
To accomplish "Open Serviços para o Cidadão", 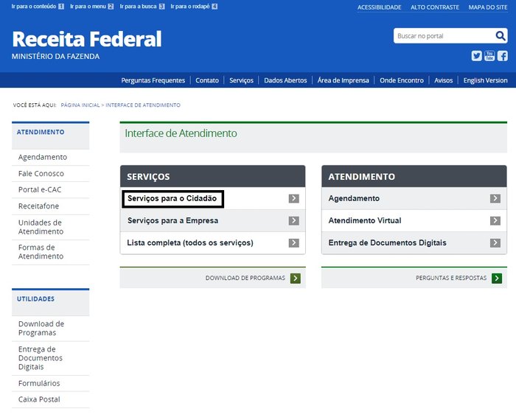I will 172,198.
